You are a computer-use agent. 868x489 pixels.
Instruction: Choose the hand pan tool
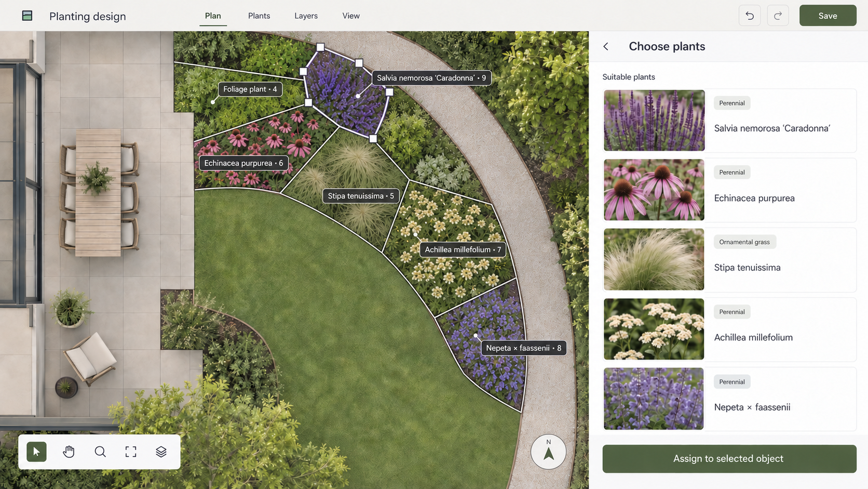pyautogui.click(x=69, y=452)
